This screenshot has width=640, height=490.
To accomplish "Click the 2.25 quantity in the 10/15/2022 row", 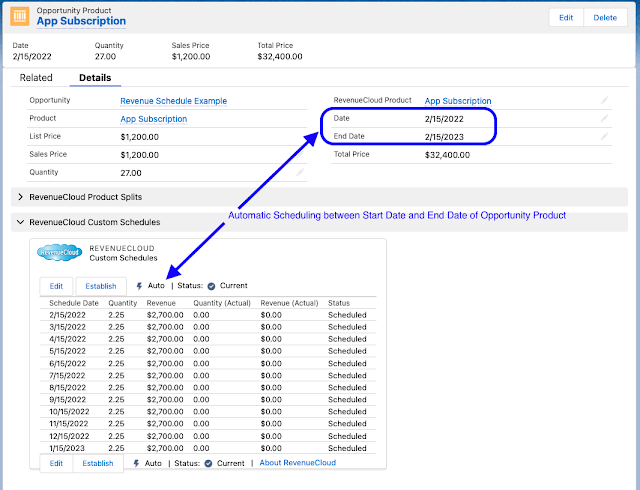I will [116, 412].
